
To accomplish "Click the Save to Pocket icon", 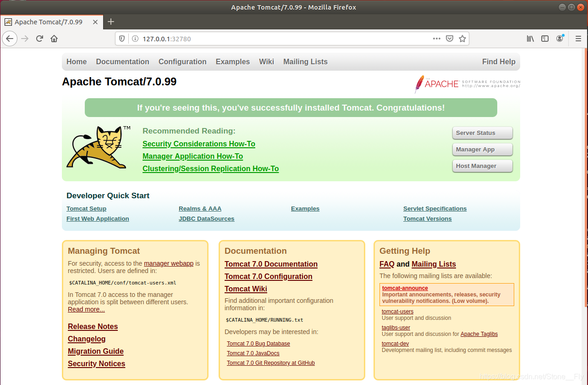I will pyautogui.click(x=450, y=39).
